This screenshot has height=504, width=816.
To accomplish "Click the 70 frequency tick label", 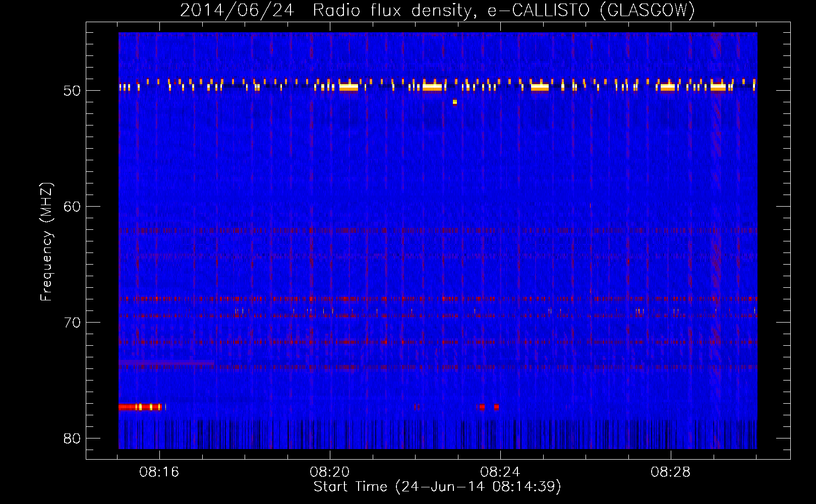I will click(x=72, y=323).
